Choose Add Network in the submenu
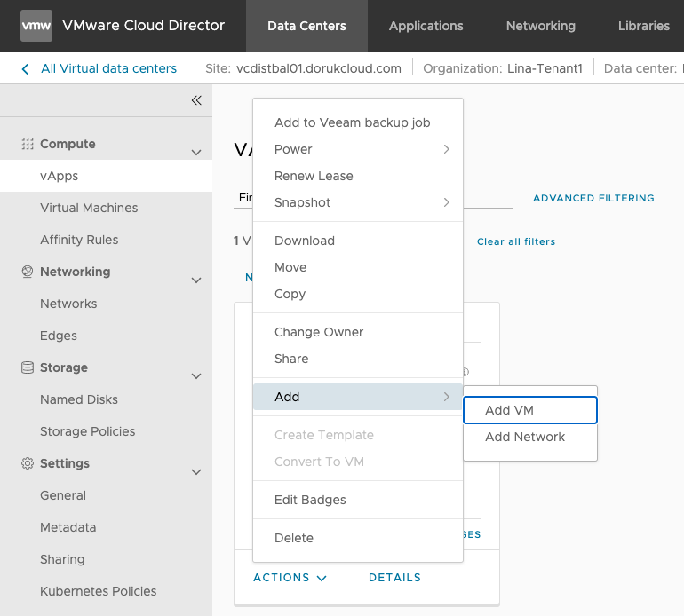Screen dimensions: 684x616 [x=525, y=437]
